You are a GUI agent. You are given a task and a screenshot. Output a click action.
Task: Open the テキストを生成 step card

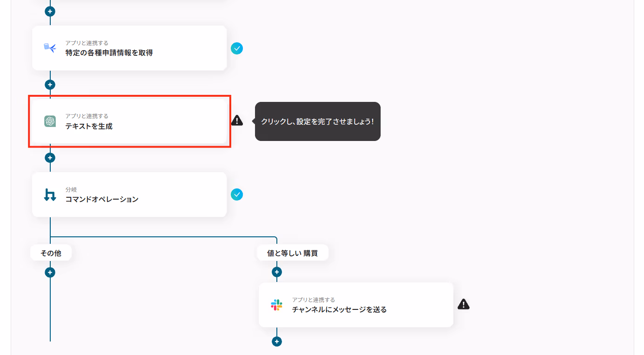[x=129, y=121]
